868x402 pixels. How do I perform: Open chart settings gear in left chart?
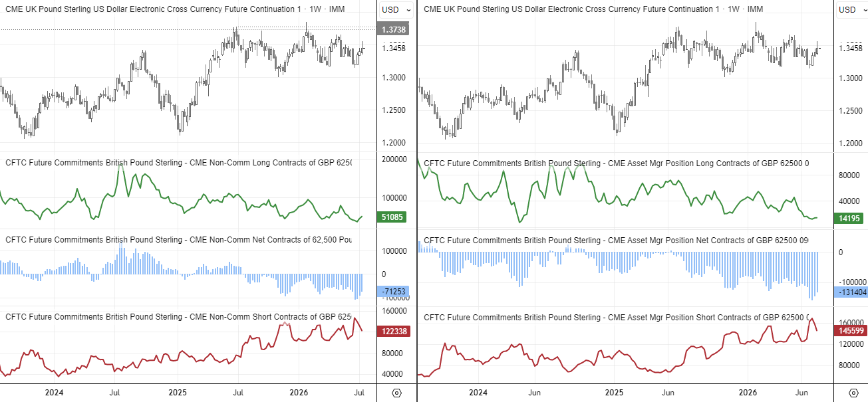click(x=396, y=393)
